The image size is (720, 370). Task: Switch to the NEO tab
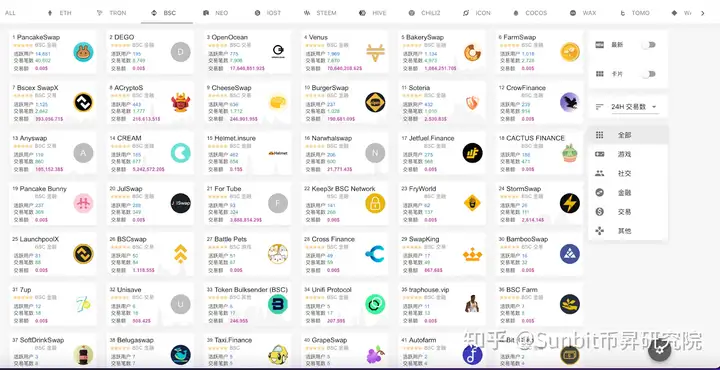(x=216, y=13)
